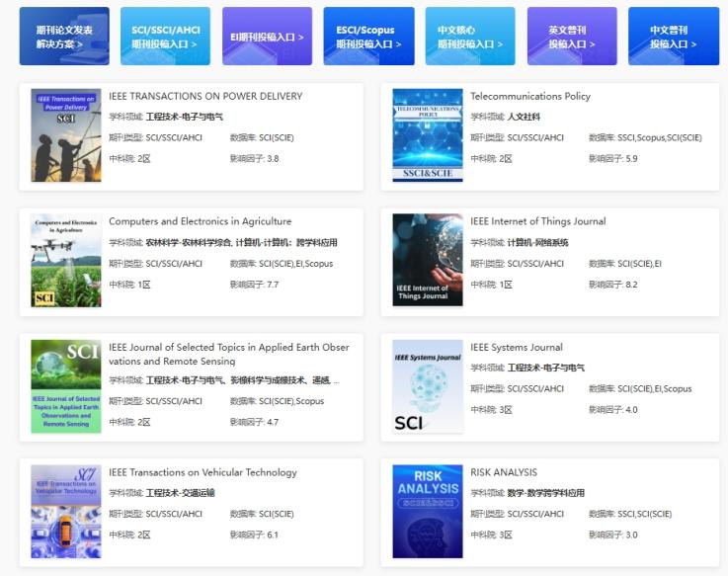Open IEEE Transactions on Power Delivery cover
728x576 pixels.
click(65, 135)
